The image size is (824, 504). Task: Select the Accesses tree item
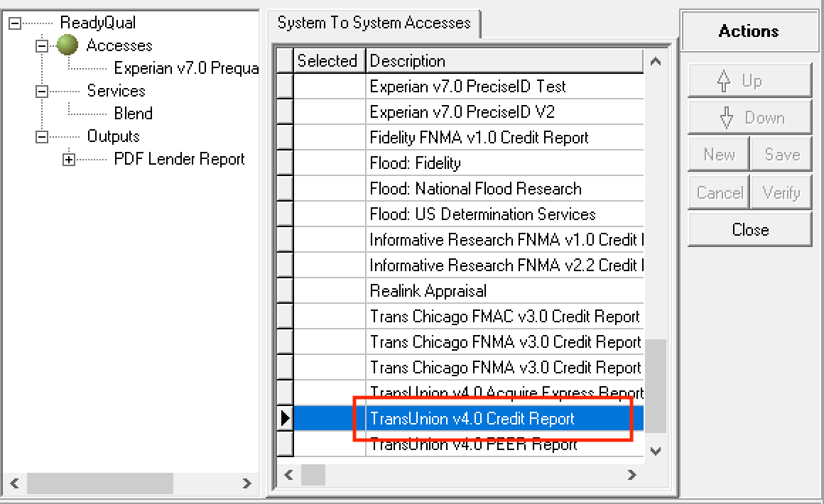coord(119,45)
